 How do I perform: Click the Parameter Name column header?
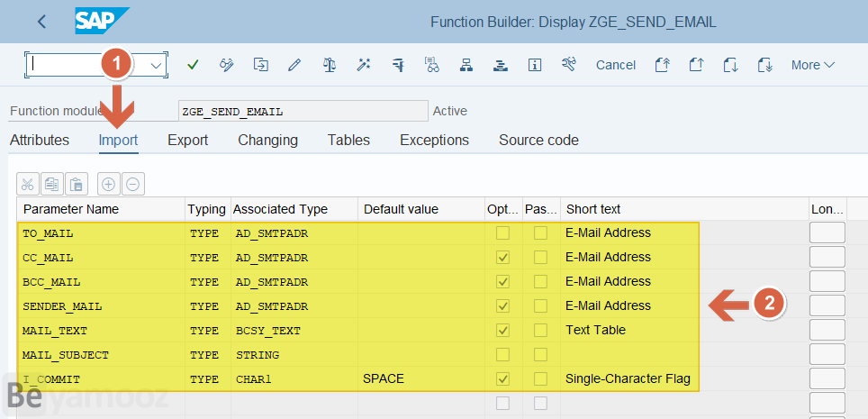101,209
